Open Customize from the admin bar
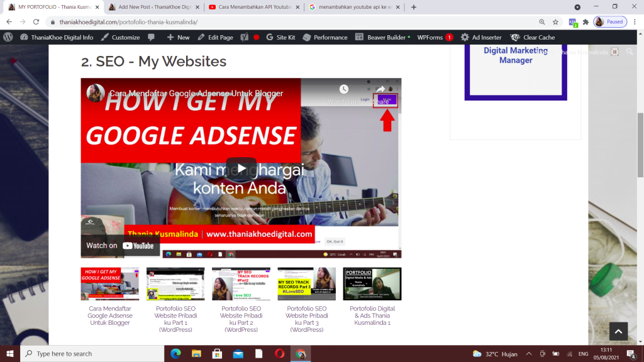 (124, 37)
